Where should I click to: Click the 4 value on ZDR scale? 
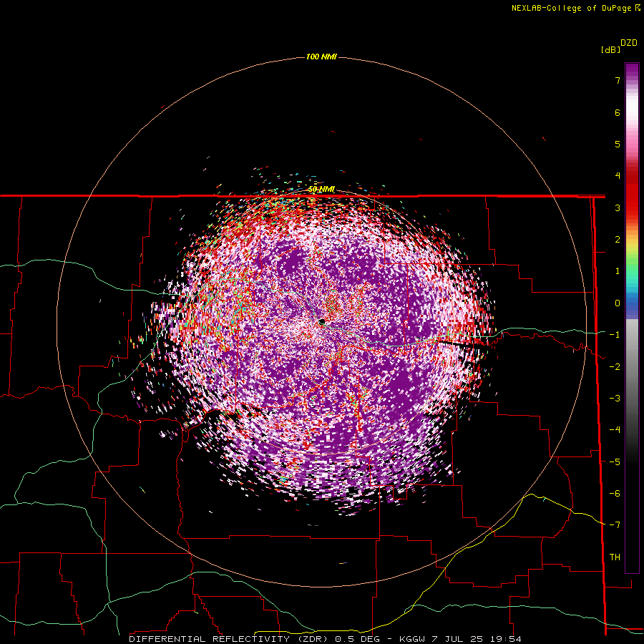point(618,176)
